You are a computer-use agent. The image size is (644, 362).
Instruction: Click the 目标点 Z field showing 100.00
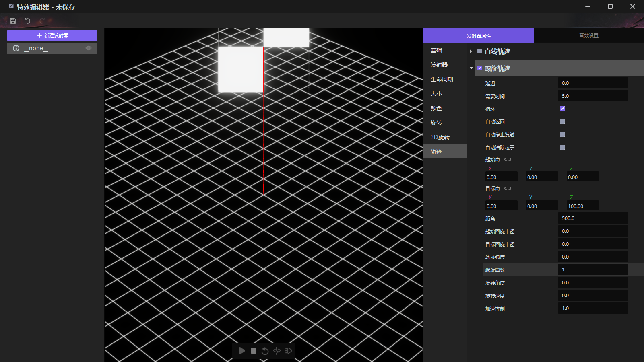tap(582, 206)
